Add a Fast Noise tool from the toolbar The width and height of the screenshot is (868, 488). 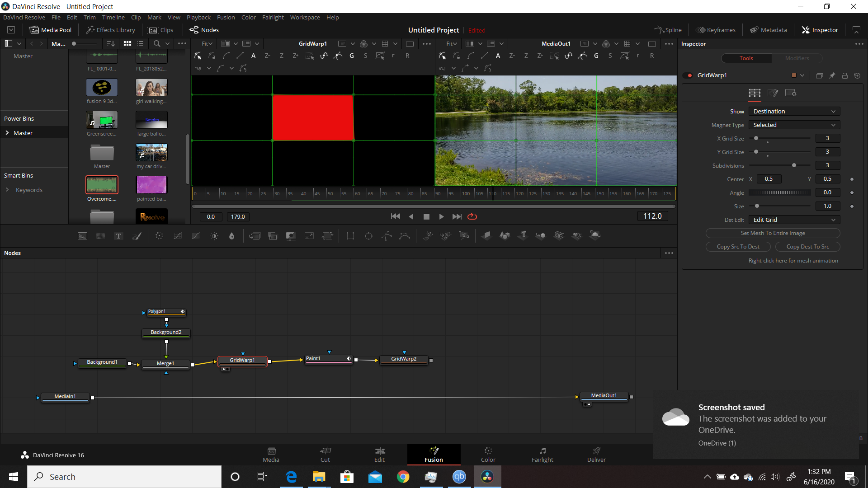pyautogui.click(x=100, y=236)
